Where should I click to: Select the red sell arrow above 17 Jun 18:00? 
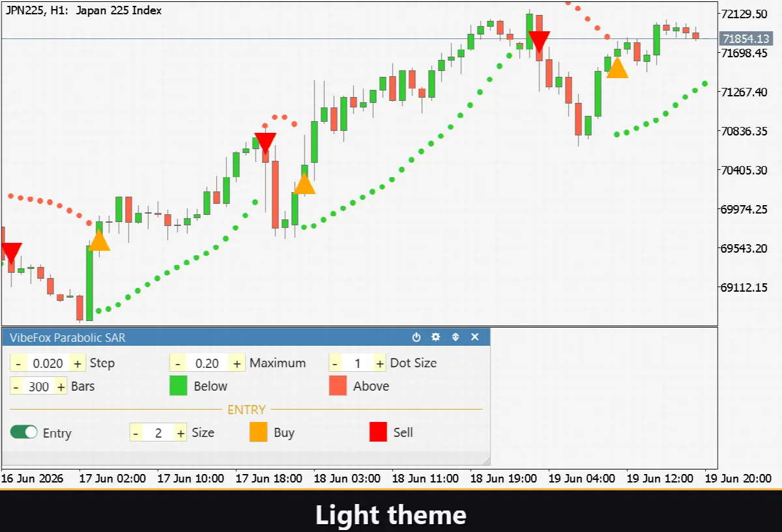pos(265,143)
